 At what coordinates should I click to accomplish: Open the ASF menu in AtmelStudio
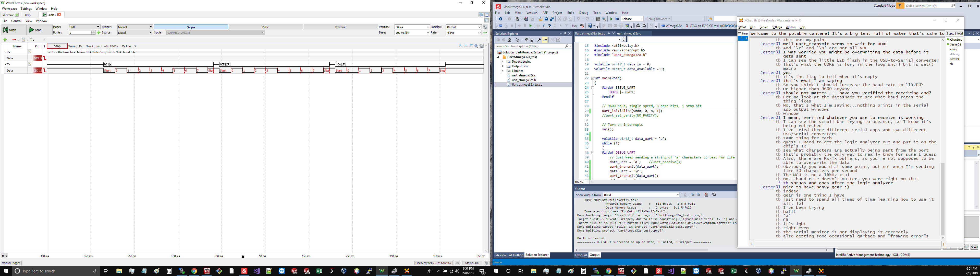tap(545, 13)
